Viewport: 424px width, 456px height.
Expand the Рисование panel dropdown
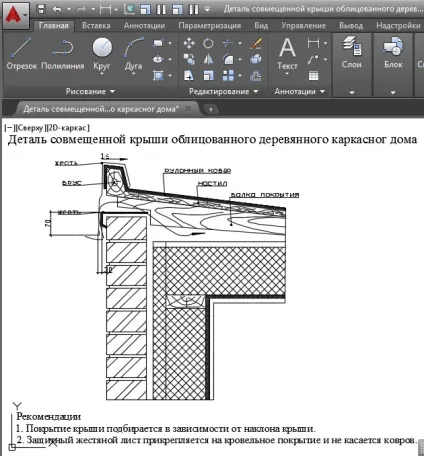pos(90,91)
